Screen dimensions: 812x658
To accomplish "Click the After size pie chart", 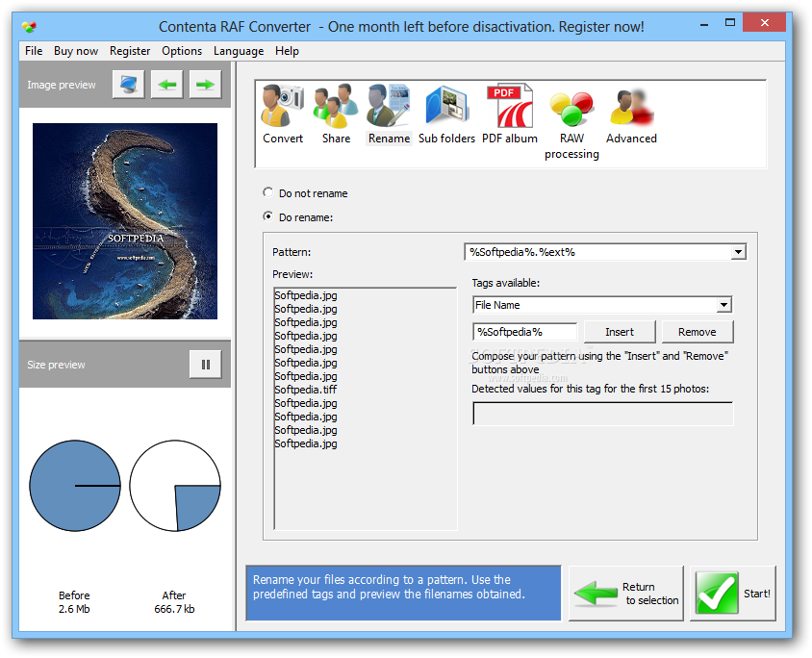I will point(175,486).
